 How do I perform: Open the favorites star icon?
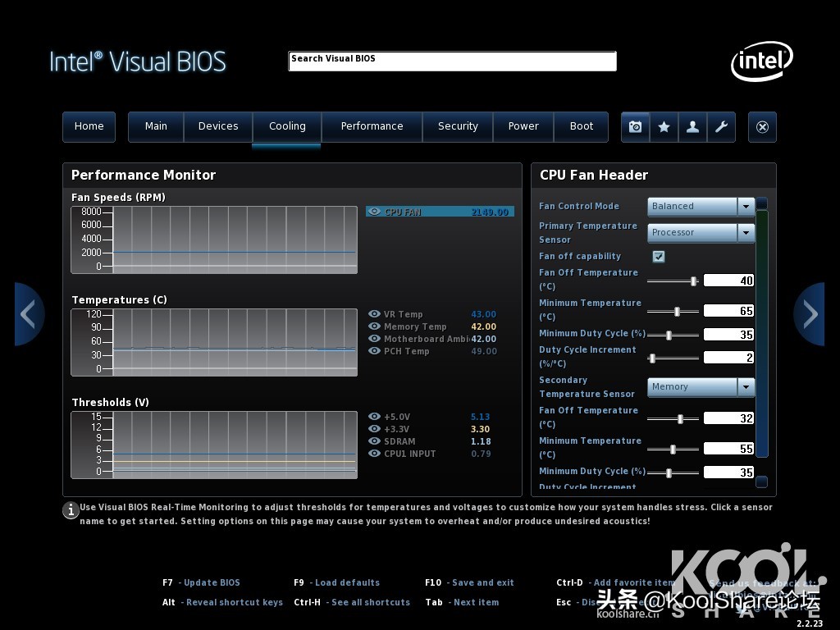[664, 127]
